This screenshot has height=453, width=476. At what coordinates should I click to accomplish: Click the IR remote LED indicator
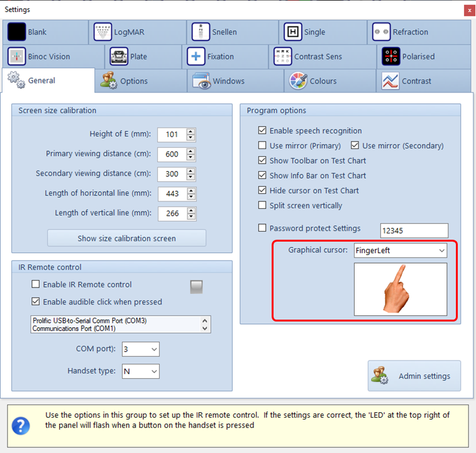[x=197, y=287]
